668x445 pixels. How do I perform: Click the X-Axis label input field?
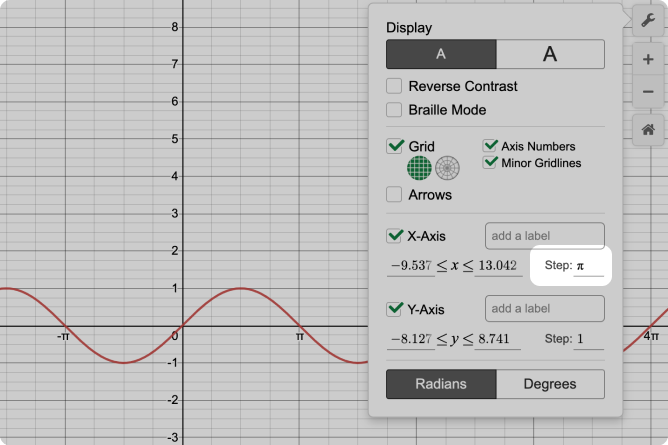click(x=544, y=236)
